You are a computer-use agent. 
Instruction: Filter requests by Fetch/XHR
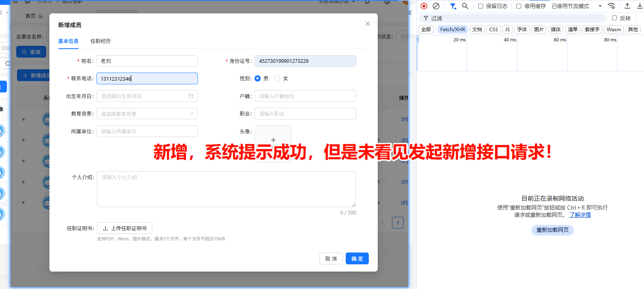click(453, 29)
